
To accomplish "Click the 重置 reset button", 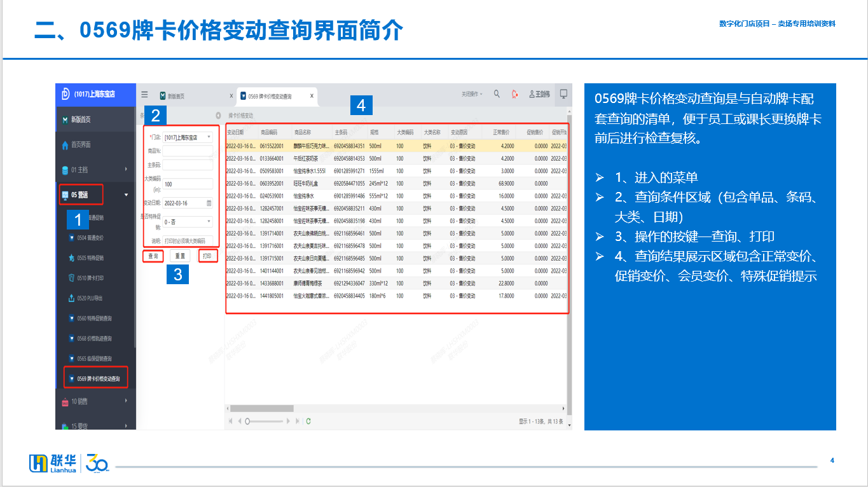I will click(x=181, y=256).
